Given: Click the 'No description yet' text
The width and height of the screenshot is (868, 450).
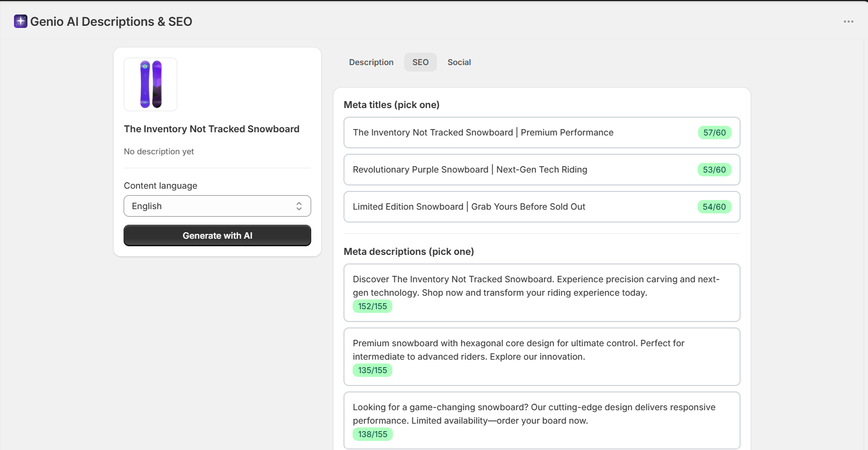Looking at the screenshot, I should (x=159, y=152).
